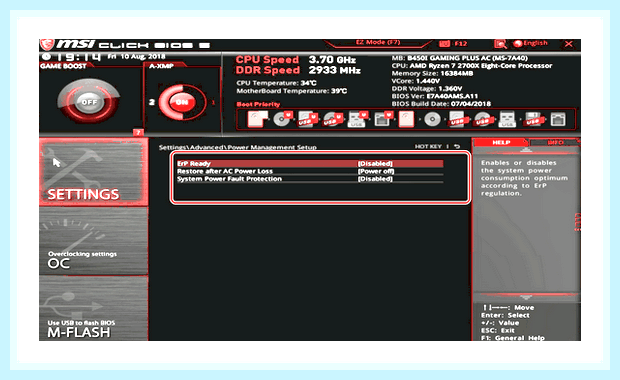620x380 pixels.
Task: Click MotherBoard Temperature 39°C reading
Action: click(292, 91)
